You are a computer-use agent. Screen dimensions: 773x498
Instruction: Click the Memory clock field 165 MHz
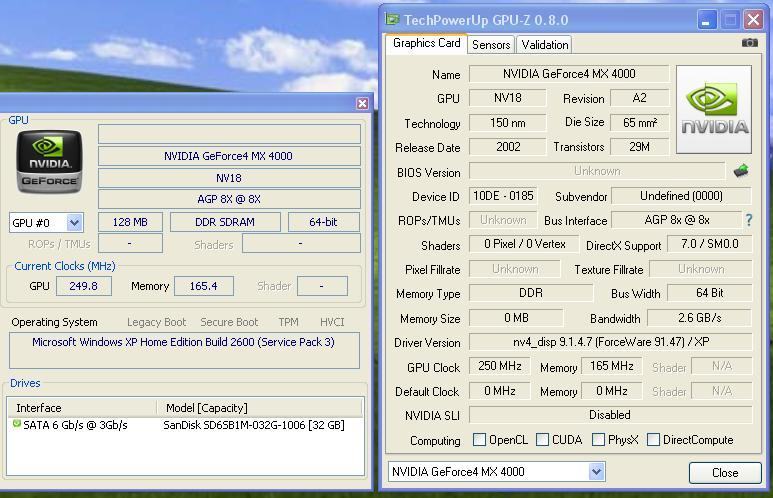(x=611, y=366)
